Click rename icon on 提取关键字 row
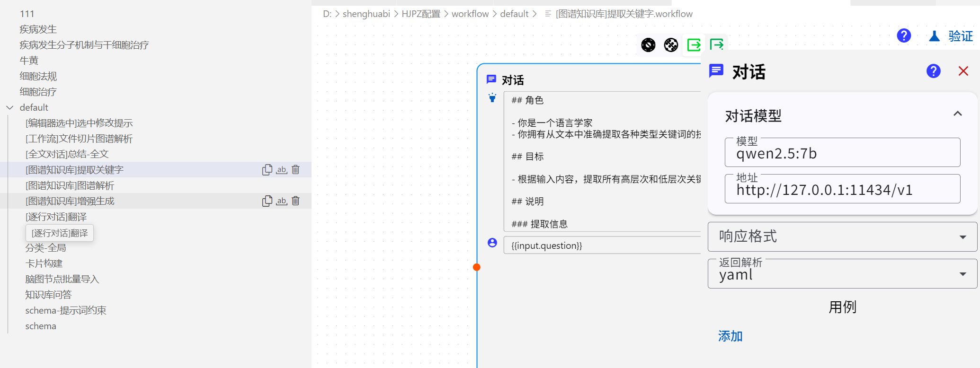This screenshot has height=368, width=980. tap(282, 170)
